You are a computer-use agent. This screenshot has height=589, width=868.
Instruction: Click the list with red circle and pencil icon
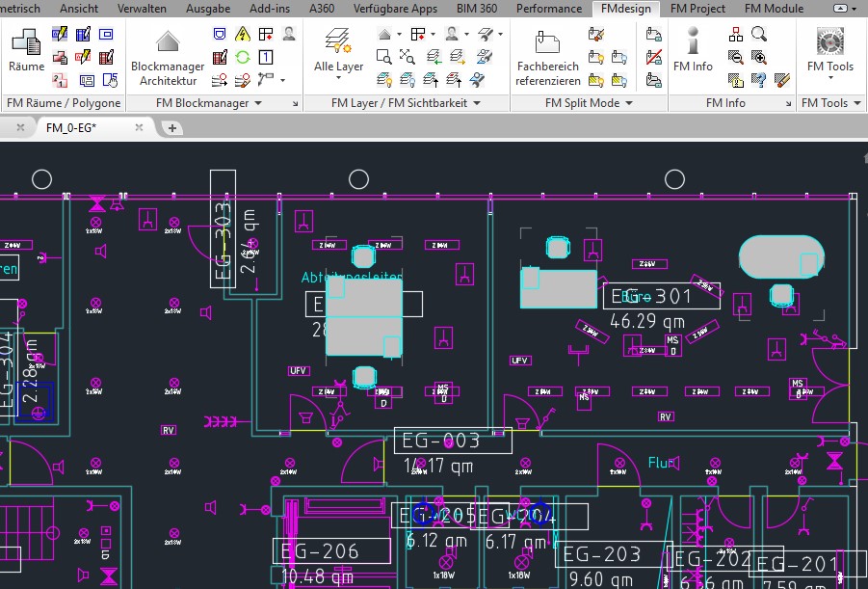243,80
